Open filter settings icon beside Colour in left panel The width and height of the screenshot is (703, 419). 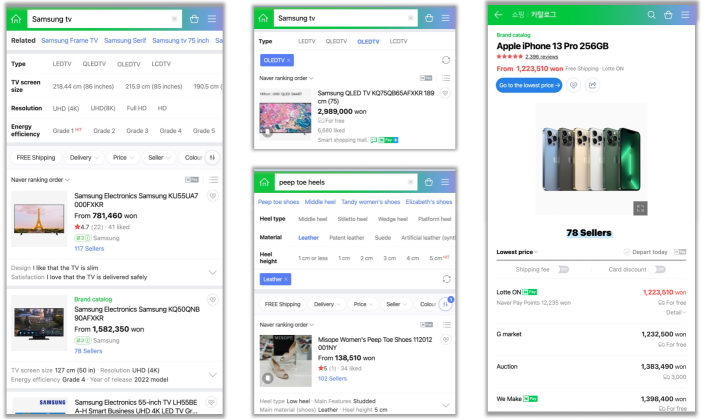click(x=212, y=158)
